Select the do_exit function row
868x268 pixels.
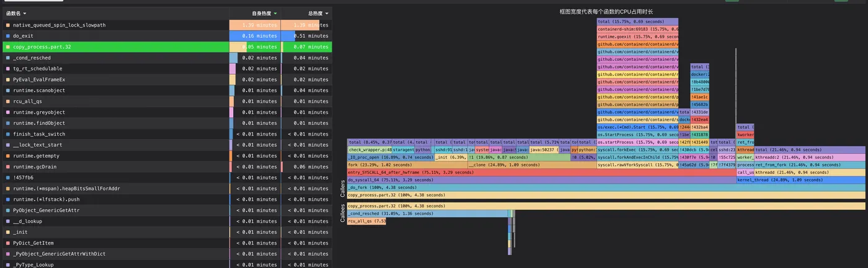pyautogui.click(x=167, y=36)
